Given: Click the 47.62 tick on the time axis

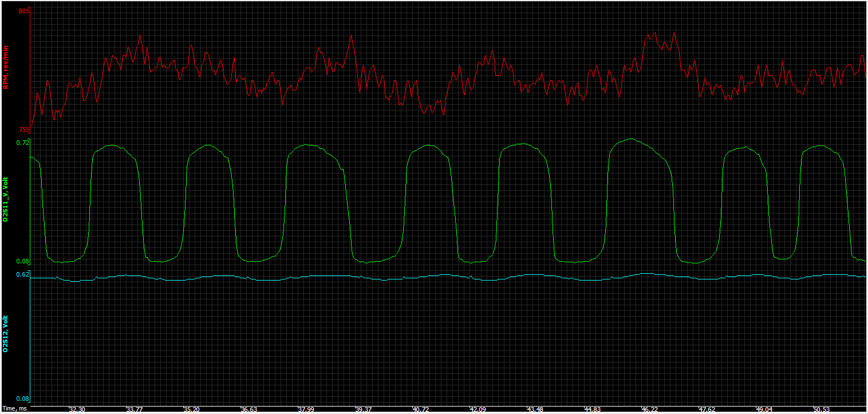Looking at the screenshot, I should pyautogui.click(x=707, y=409).
